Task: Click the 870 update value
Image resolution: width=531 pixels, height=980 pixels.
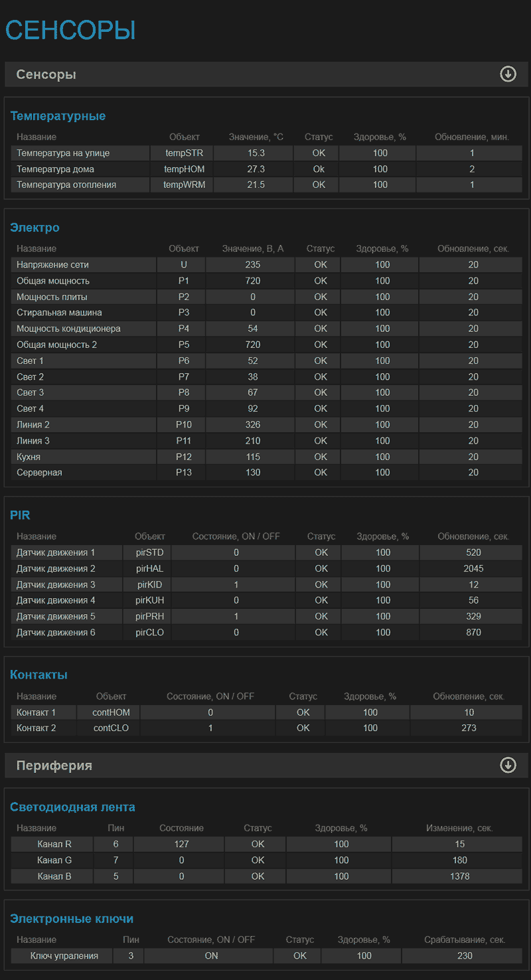Action: coord(473,632)
